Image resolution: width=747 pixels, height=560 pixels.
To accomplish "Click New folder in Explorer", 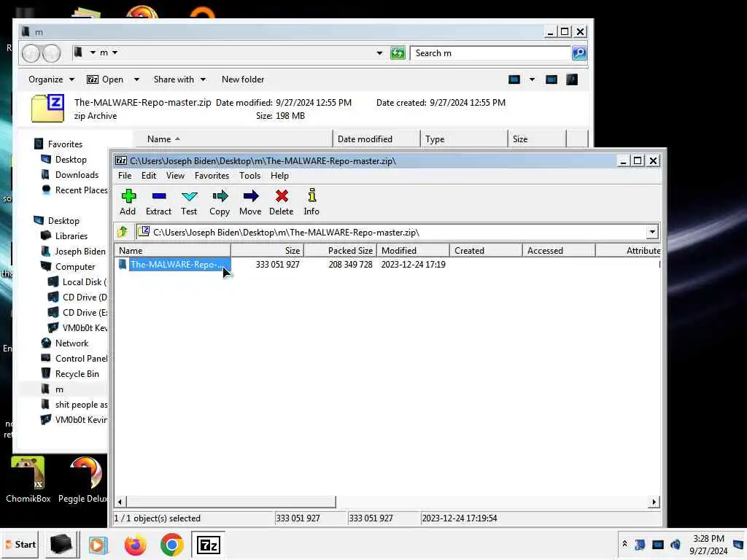I will 243,79.
